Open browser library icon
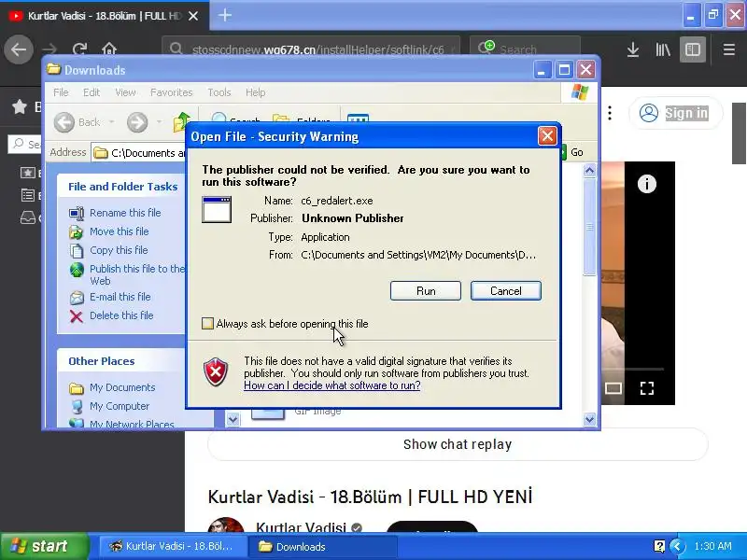This screenshot has height=560, width=747. (x=663, y=49)
